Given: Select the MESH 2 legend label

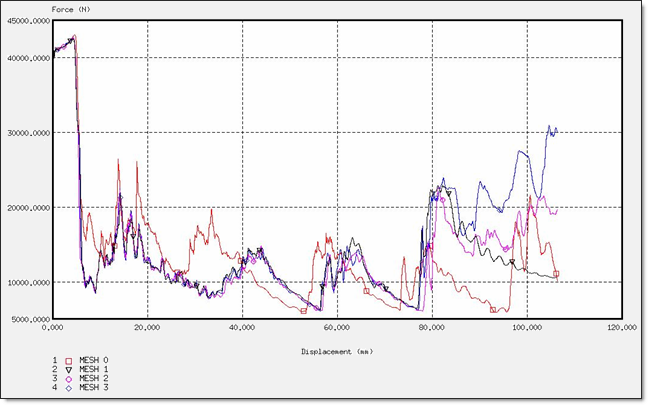Looking at the screenshot, I should click(x=96, y=380).
